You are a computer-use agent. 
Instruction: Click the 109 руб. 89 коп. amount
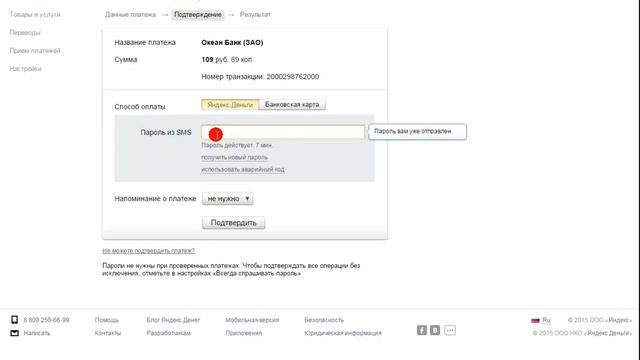[227, 60]
